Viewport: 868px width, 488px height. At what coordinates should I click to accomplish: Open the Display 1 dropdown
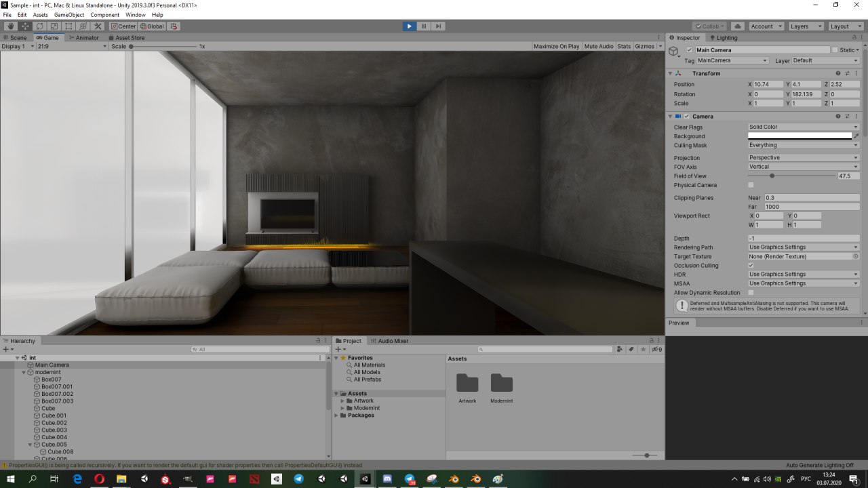click(x=17, y=46)
